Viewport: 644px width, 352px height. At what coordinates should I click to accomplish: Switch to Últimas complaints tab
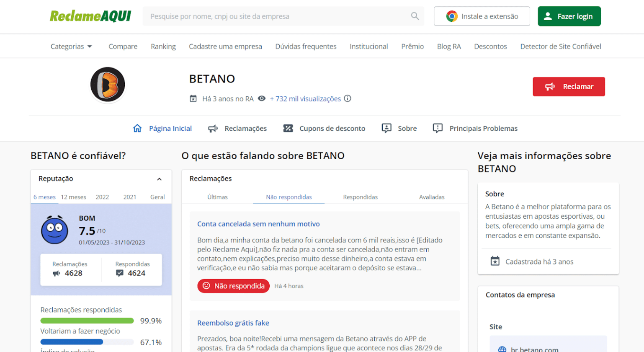(217, 197)
